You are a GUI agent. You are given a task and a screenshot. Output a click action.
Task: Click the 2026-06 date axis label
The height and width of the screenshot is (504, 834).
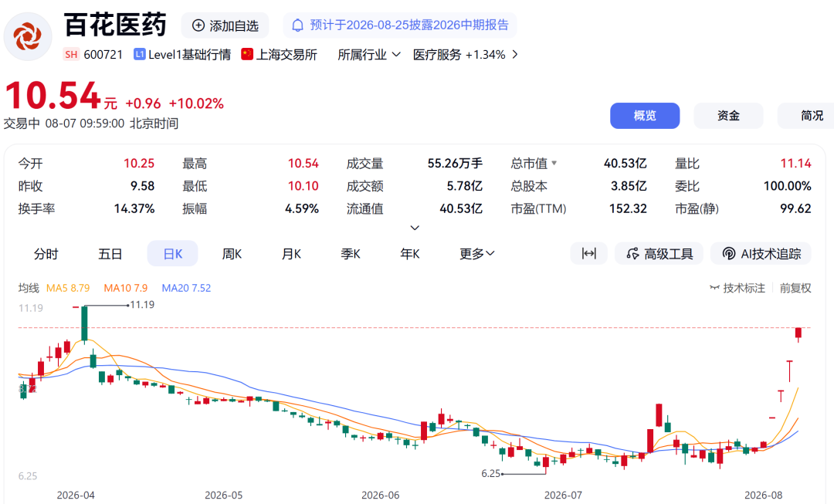pyautogui.click(x=380, y=495)
